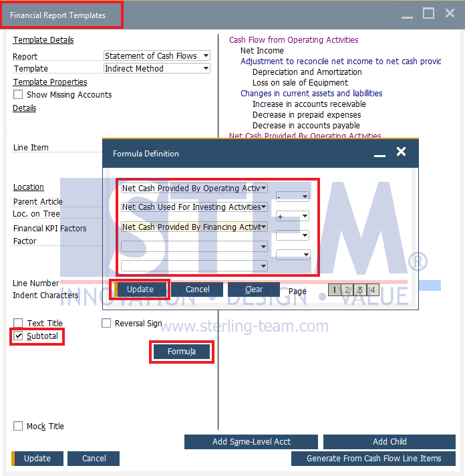Click Cancel at bottom of main window
The height and width of the screenshot is (476, 465).
click(94, 459)
